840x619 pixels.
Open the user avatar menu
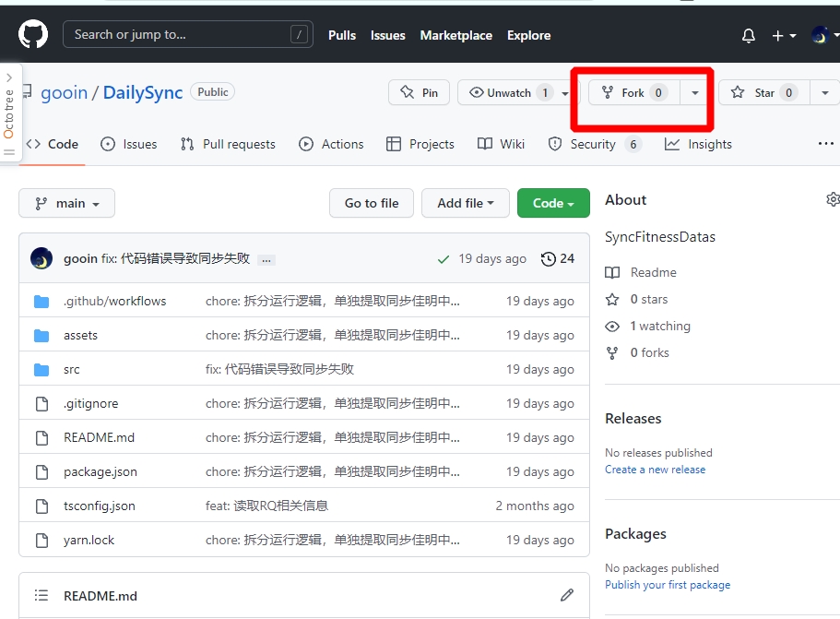click(824, 35)
